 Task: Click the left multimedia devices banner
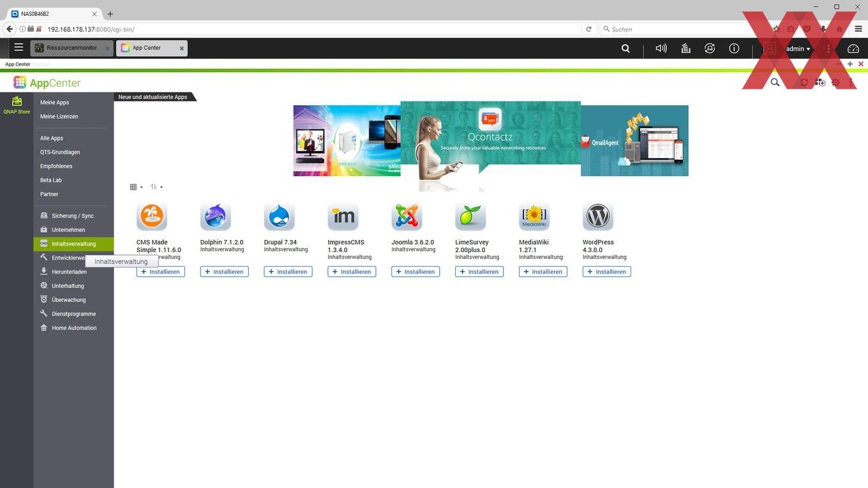(347, 140)
